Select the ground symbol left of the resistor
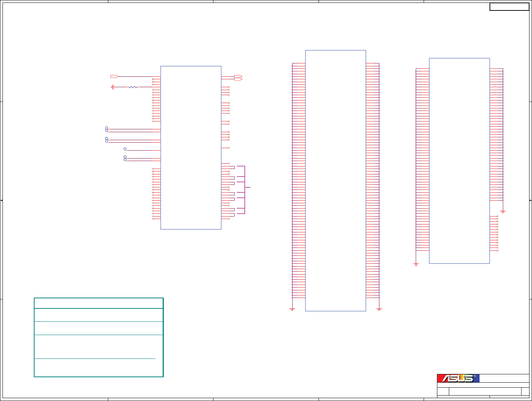This screenshot has height=401, width=532. [x=112, y=87]
